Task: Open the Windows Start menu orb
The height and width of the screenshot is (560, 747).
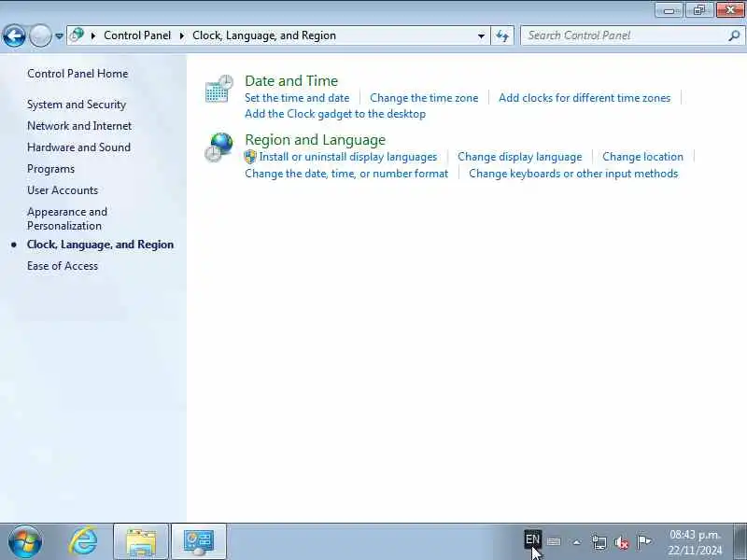Action: (x=25, y=541)
